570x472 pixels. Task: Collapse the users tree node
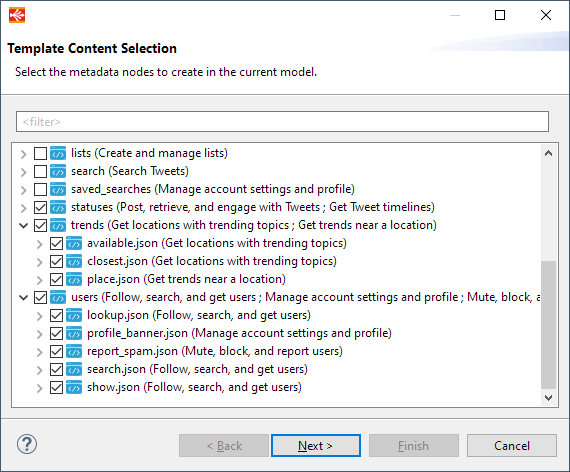click(x=24, y=297)
